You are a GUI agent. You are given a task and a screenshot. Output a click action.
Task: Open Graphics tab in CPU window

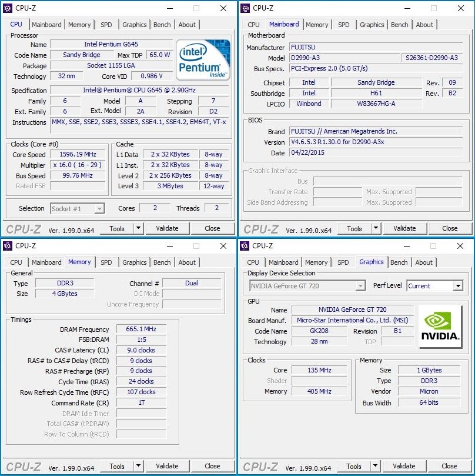135,25
